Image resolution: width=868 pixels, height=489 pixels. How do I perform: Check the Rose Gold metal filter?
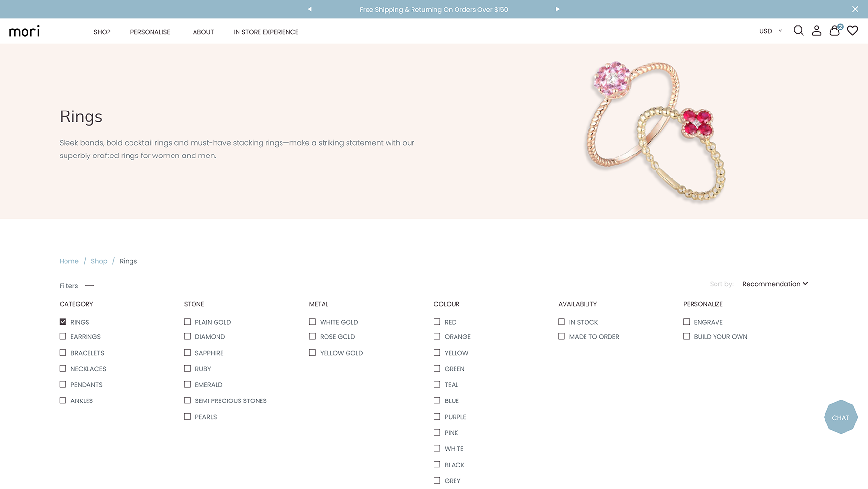pyautogui.click(x=312, y=336)
